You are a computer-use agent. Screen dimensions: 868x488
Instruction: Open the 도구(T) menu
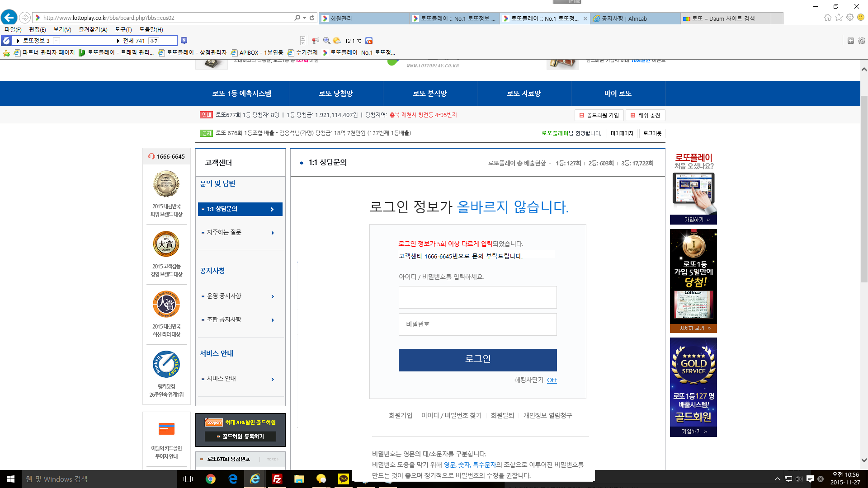click(123, 29)
